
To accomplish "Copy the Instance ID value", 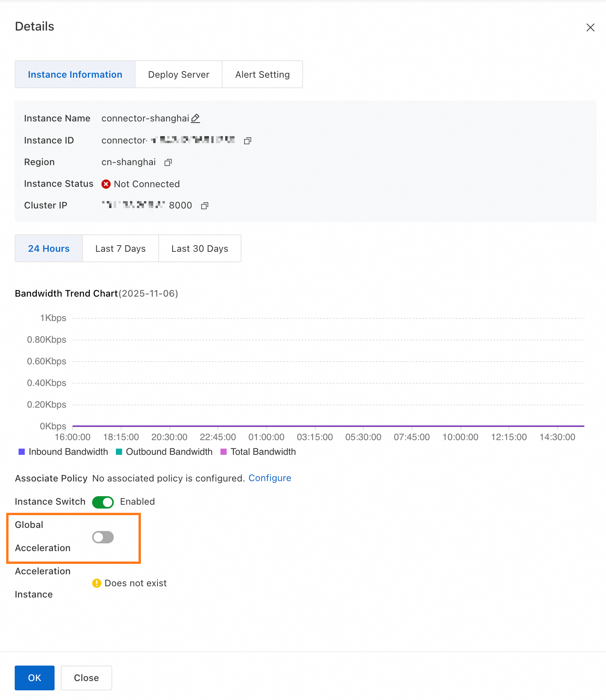I will (248, 141).
